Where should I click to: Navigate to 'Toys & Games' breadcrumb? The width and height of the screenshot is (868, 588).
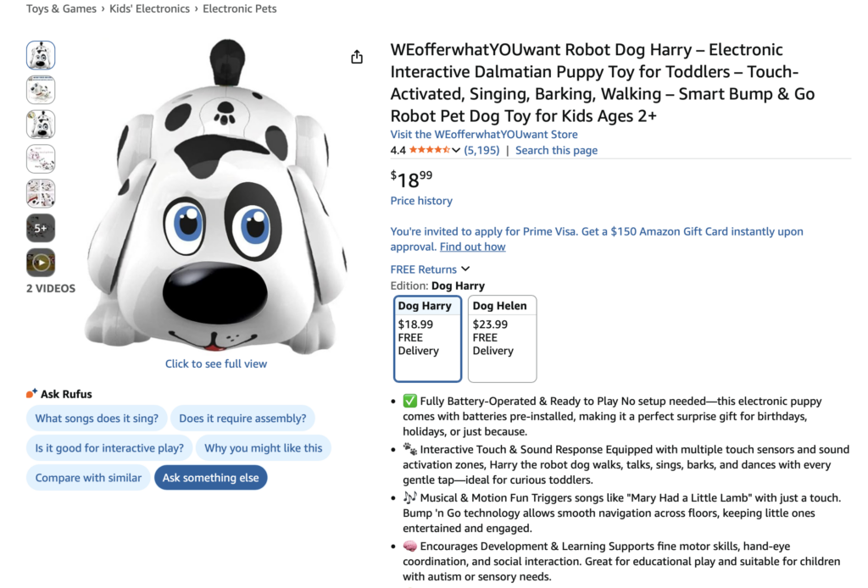coord(61,8)
